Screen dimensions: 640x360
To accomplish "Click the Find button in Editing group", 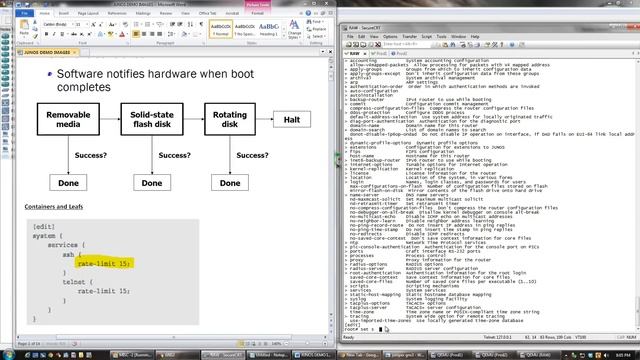I will coord(315,22).
